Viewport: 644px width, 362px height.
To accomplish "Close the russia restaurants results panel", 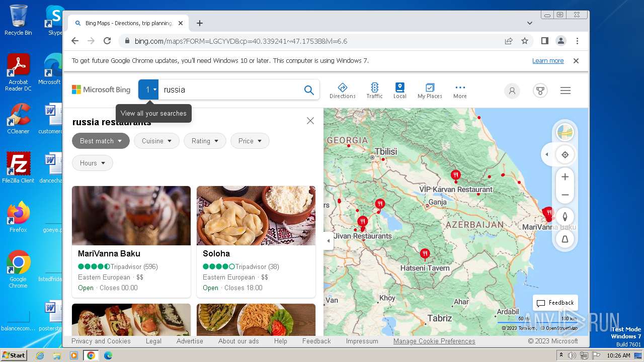I will click(310, 121).
